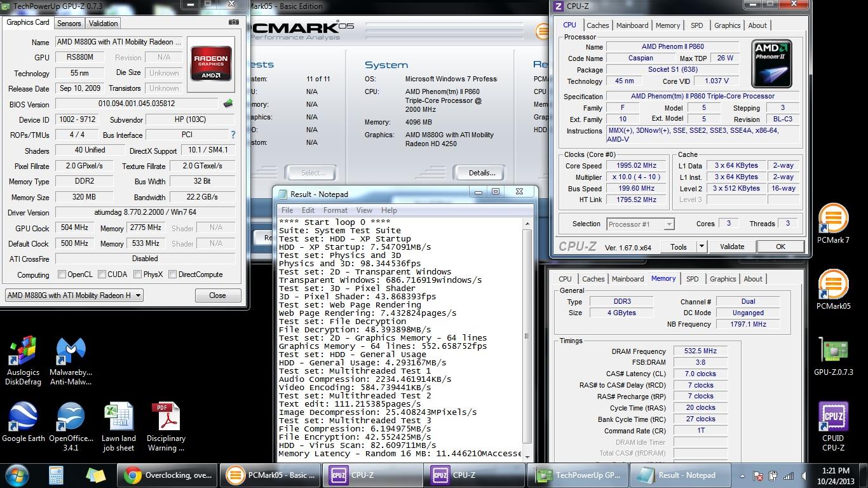Click the Select... button in PCMark05
Screen dimensions: 868x488
click(x=313, y=173)
